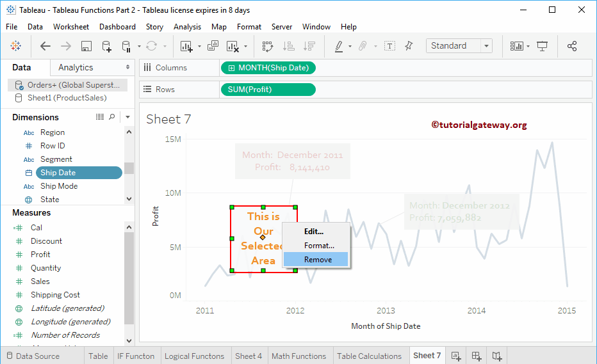
Task: Open the Highlight dropdown arrow
Action: click(x=350, y=47)
